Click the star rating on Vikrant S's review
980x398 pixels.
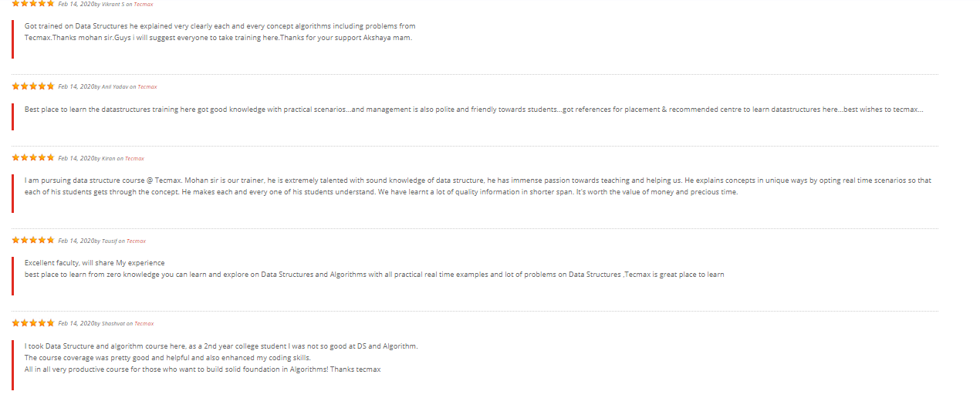[33, 3]
